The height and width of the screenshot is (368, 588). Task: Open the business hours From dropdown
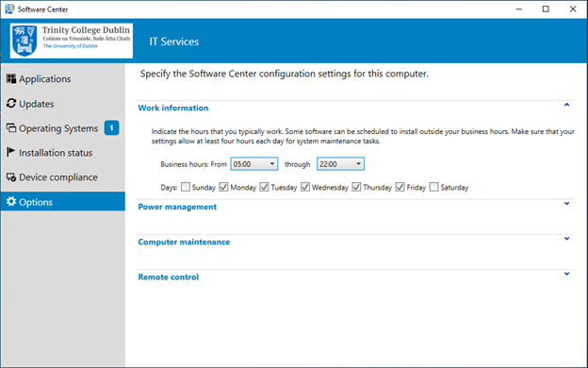(x=254, y=164)
